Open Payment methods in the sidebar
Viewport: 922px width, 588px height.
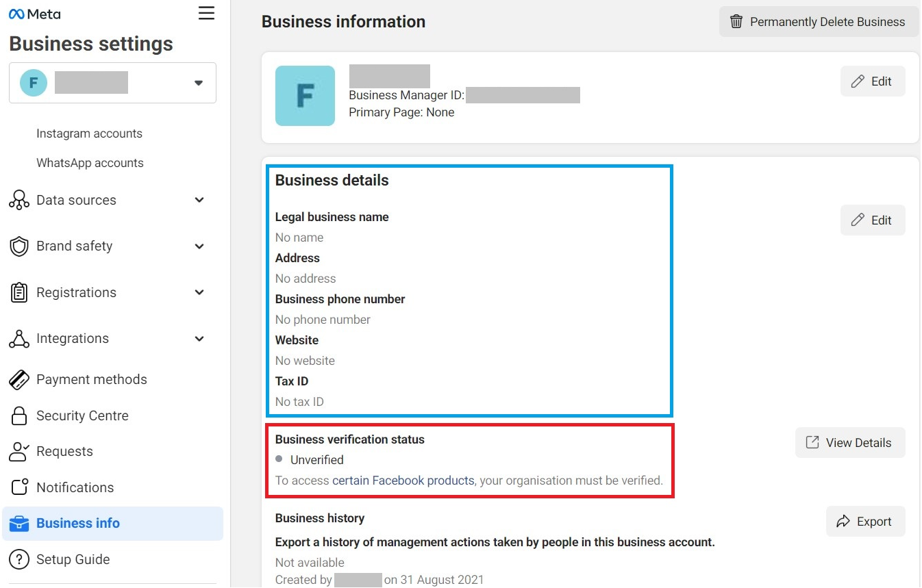click(x=91, y=380)
